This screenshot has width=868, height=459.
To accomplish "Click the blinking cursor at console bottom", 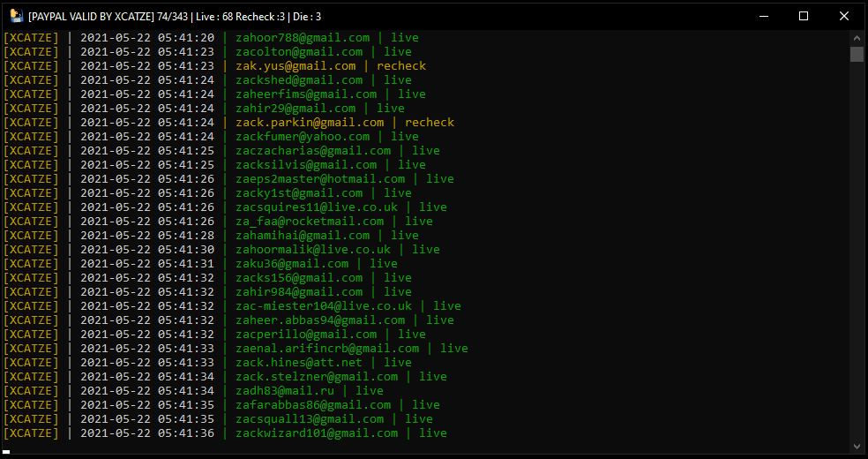I will 7,452.
